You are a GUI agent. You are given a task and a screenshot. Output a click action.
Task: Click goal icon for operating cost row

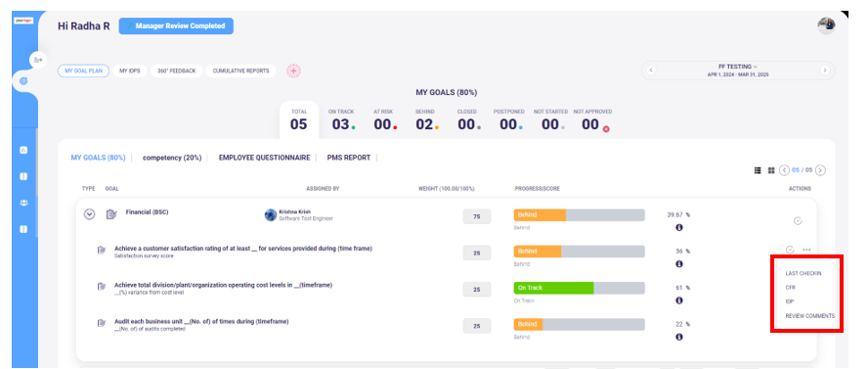pyautogui.click(x=102, y=287)
